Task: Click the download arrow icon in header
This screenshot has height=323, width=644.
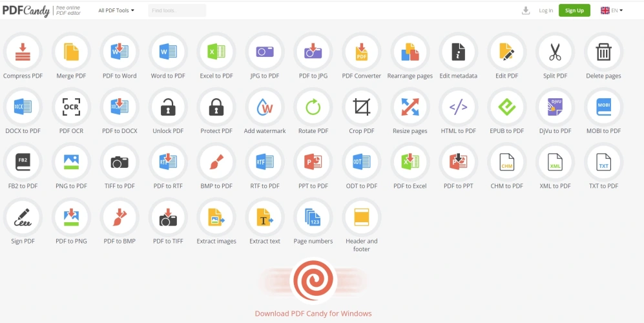Action: click(526, 10)
